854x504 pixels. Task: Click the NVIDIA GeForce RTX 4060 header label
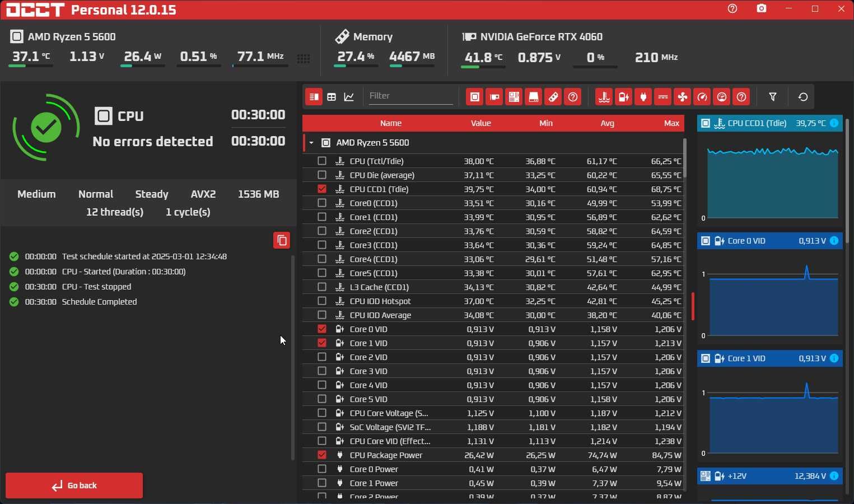542,37
